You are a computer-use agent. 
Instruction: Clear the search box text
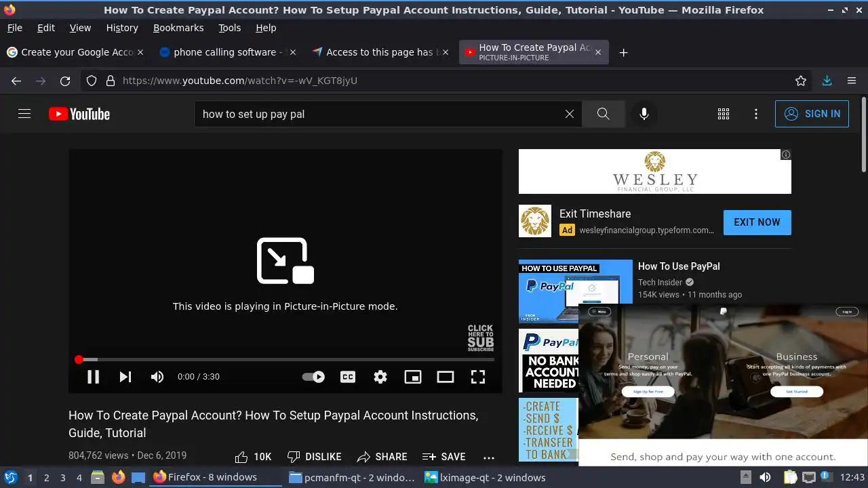[x=570, y=114]
